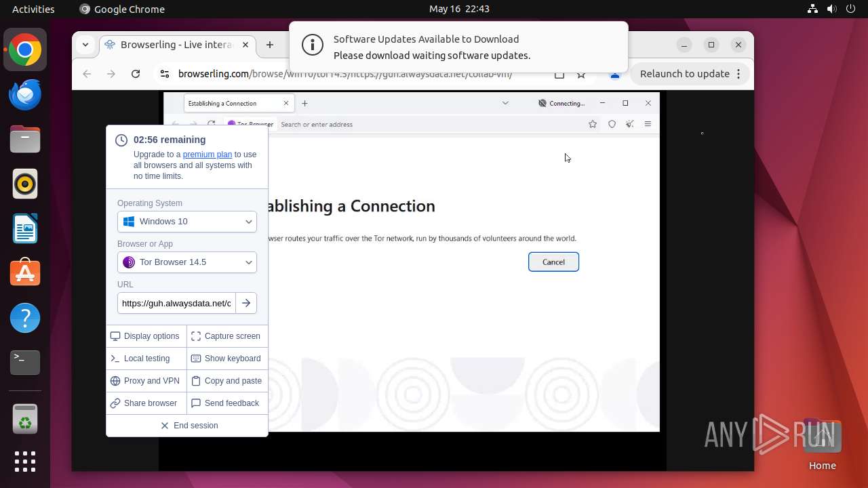Viewport: 868px width, 488px height.
Task: Bookmark page using the Tor Browser star
Action: [593, 124]
